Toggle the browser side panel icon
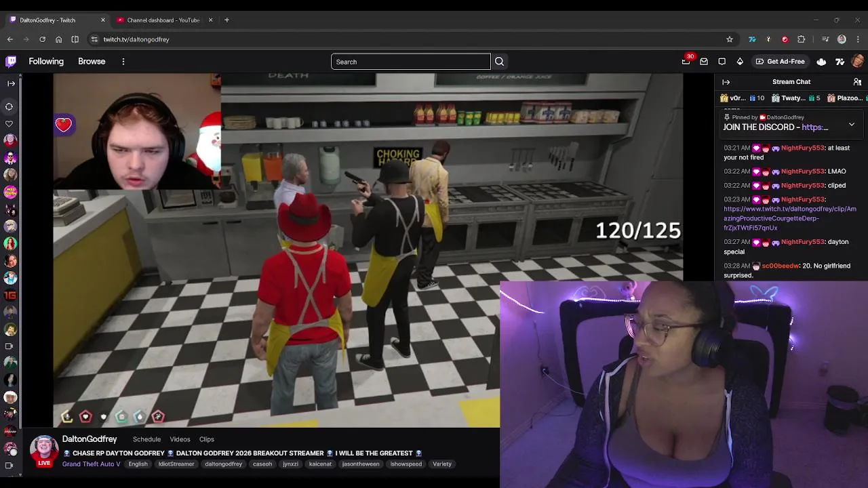This screenshot has height=488, width=868. [75, 39]
